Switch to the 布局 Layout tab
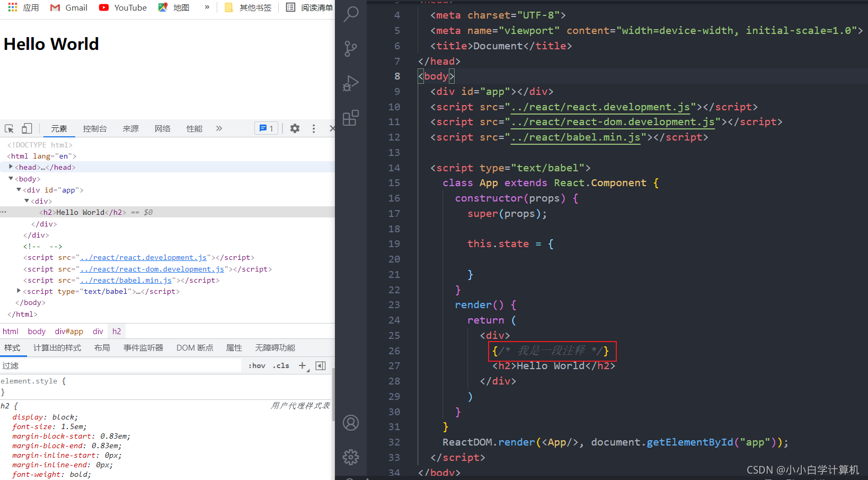This screenshot has height=480, width=868. 102,348
